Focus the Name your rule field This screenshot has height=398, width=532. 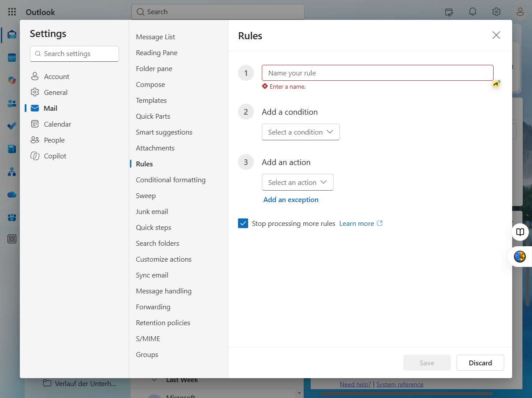378,73
